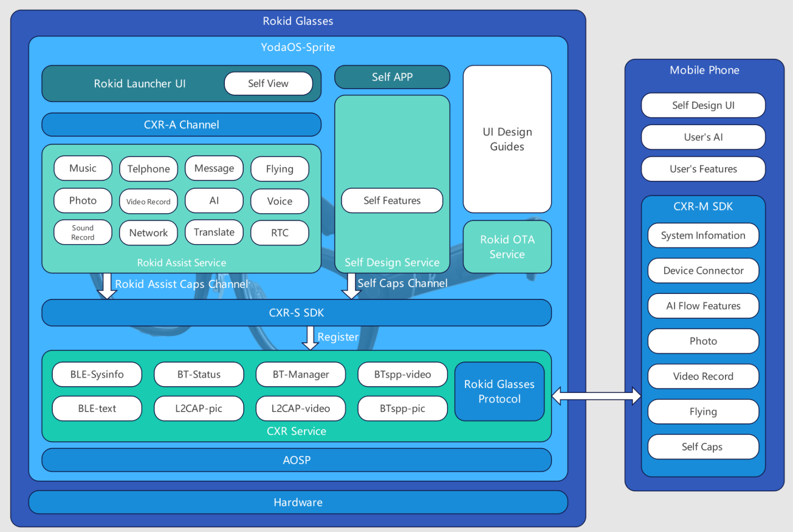Image resolution: width=793 pixels, height=532 pixels.
Task: Click the CXR Service label
Action: tap(297, 431)
